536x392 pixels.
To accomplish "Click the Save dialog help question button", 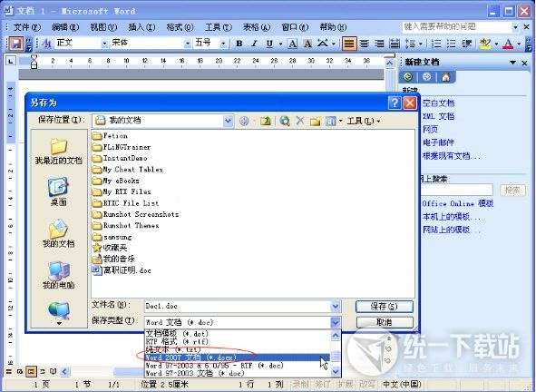I will (395, 103).
